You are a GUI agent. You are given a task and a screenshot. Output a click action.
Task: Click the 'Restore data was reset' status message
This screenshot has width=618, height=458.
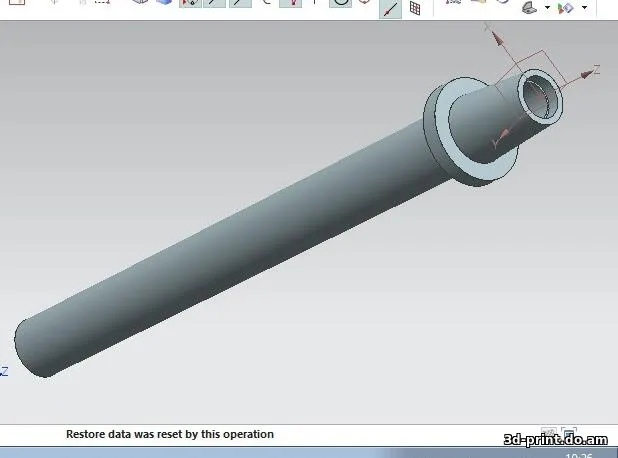pos(169,434)
